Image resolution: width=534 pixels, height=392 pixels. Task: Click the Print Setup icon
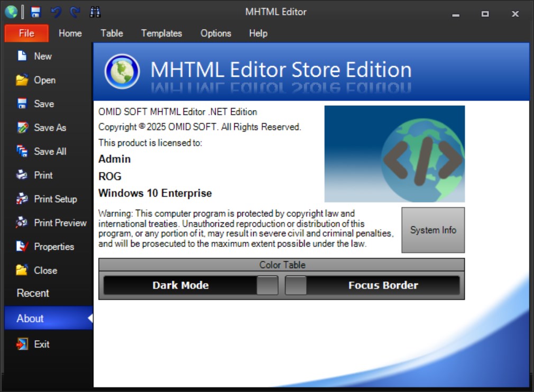click(22, 198)
